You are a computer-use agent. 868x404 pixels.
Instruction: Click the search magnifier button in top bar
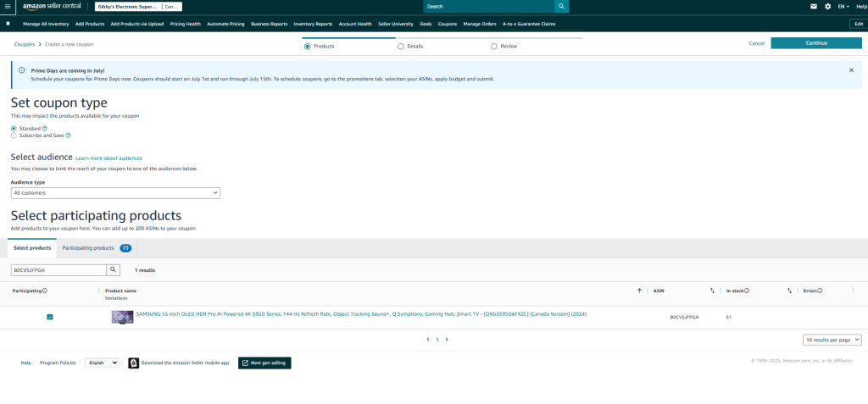tap(561, 6)
